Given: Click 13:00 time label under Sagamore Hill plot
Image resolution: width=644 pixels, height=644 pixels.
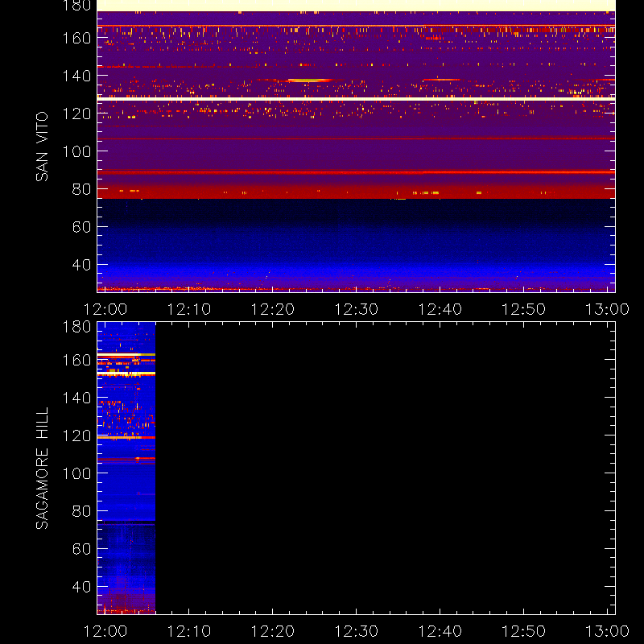Looking at the screenshot, I should click(x=607, y=631).
